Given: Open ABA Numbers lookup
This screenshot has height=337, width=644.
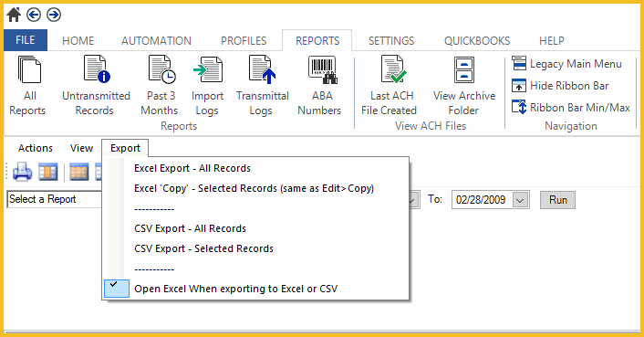Looking at the screenshot, I should tap(320, 86).
